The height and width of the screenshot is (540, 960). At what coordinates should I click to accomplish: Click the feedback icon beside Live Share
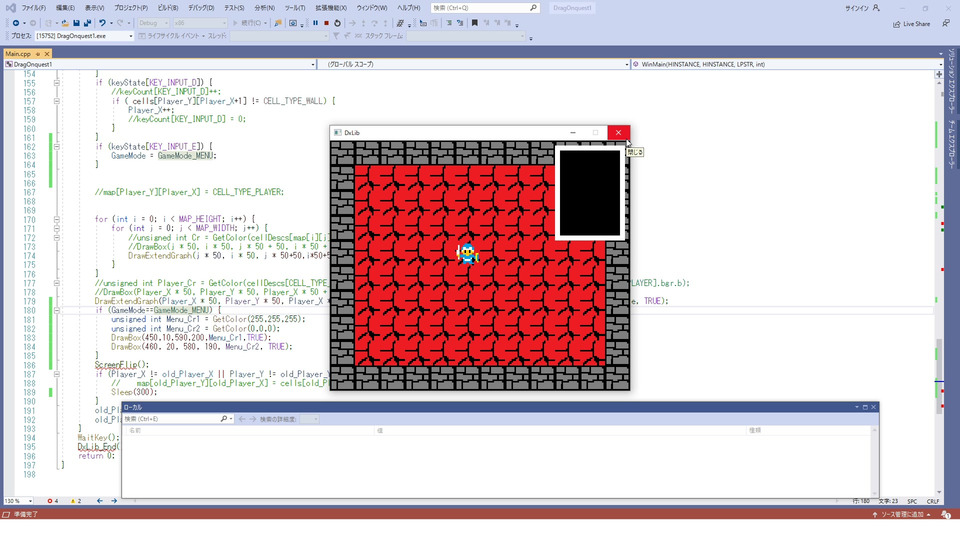(x=947, y=23)
